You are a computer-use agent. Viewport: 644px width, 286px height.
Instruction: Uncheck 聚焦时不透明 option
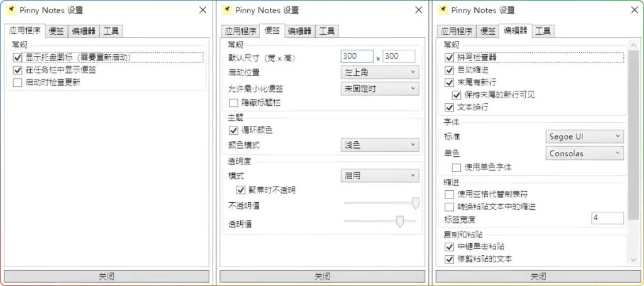241,190
